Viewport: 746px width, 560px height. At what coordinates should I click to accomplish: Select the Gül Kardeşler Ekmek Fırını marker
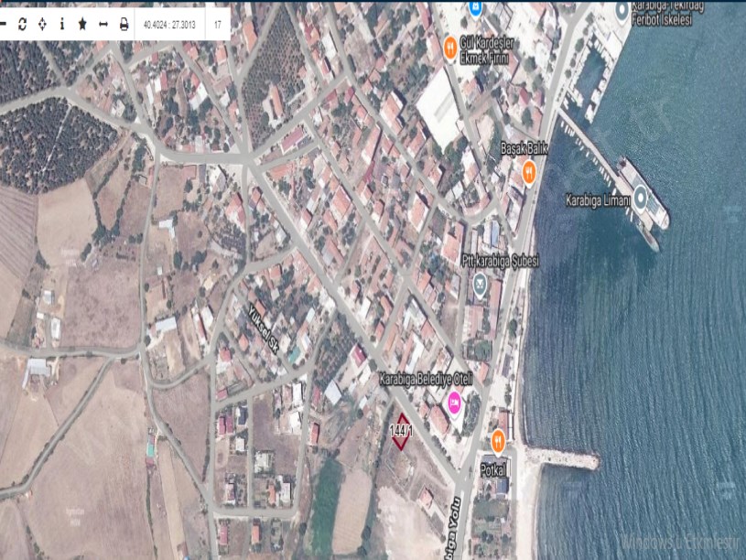click(x=449, y=46)
